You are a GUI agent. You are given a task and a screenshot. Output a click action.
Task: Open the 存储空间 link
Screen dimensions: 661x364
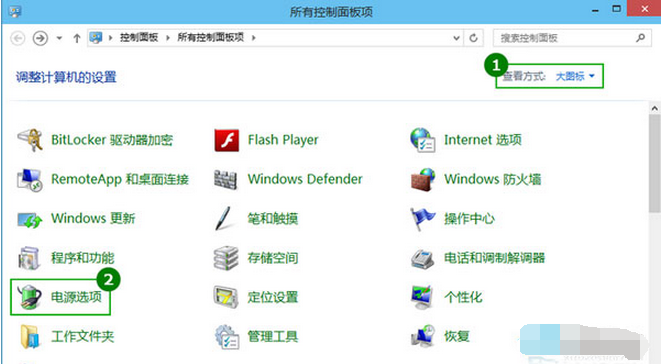coord(273,258)
